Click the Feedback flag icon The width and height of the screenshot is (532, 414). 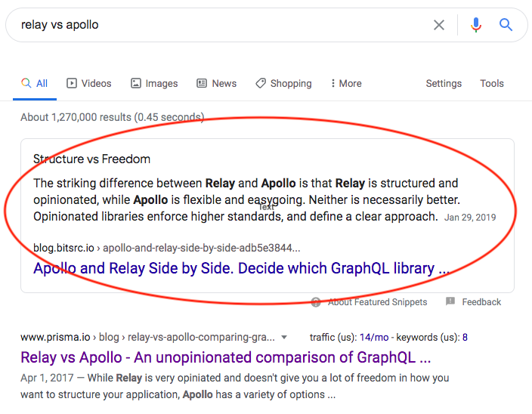(x=450, y=301)
